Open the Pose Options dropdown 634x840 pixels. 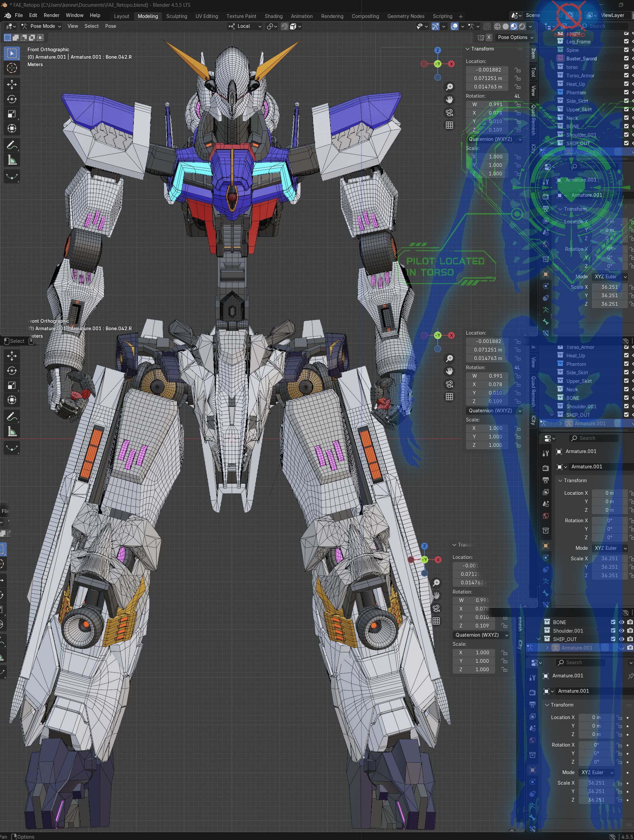point(515,37)
